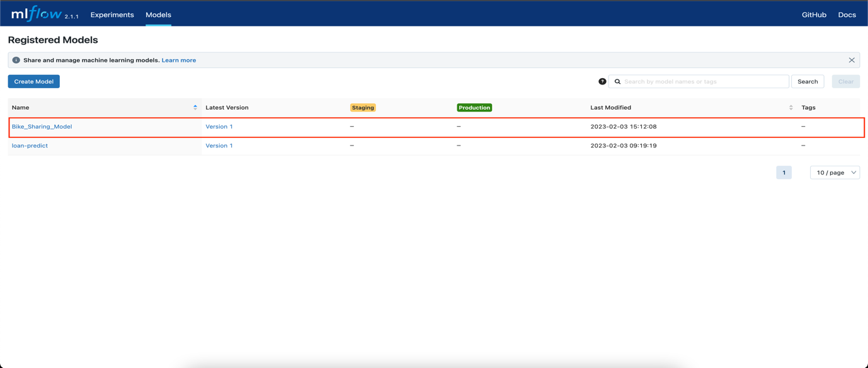Open the loan-predict model
This screenshot has width=868, height=368.
(x=30, y=146)
